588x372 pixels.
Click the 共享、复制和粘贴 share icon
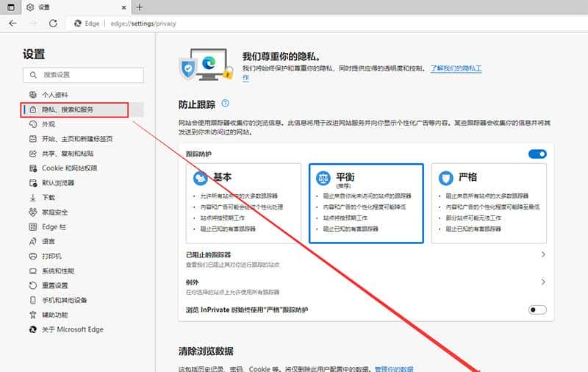coord(33,154)
